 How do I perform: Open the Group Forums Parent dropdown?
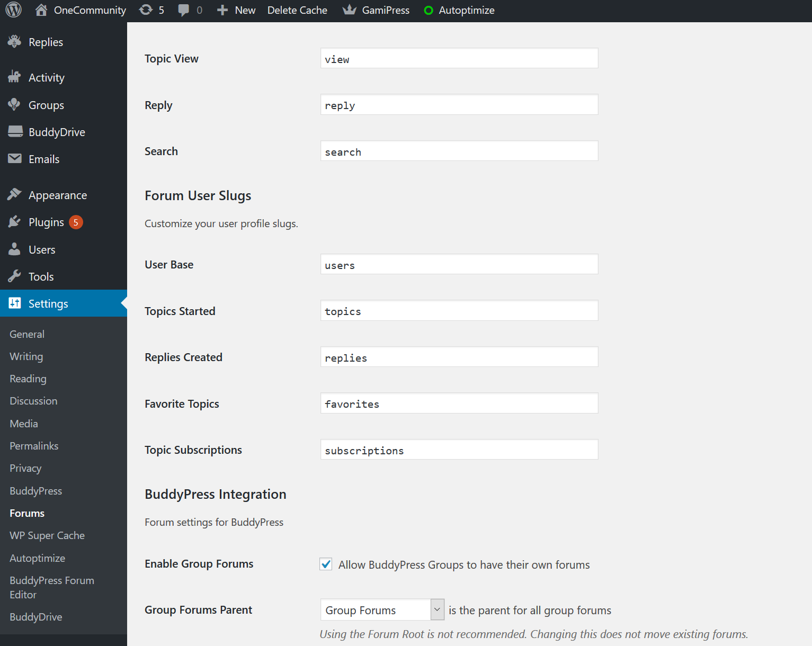pyautogui.click(x=382, y=610)
